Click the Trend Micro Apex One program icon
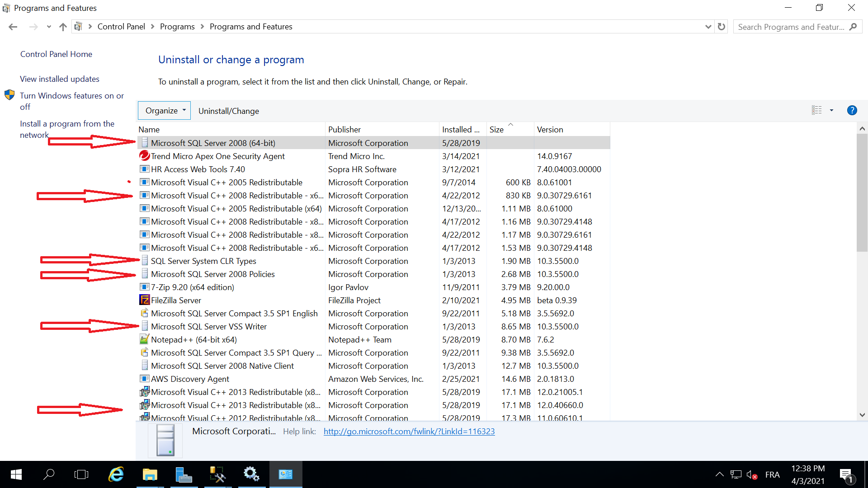Image resolution: width=868 pixels, height=488 pixels. pyautogui.click(x=144, y=156)
